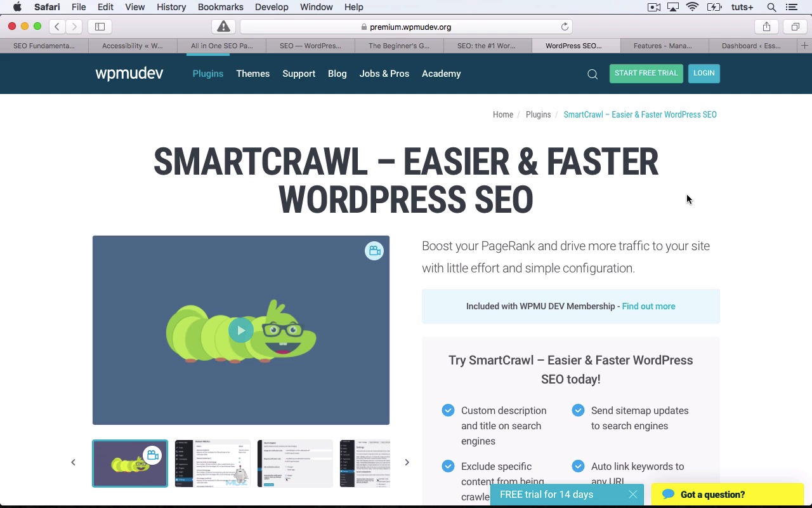Open the Develop menu
This screenshot has width=812, height=508.
(x=272, y=7)
